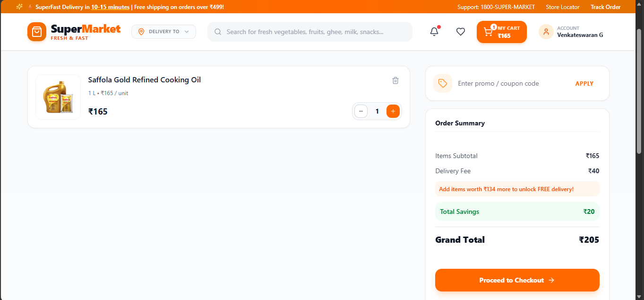Open the Track Order link

(606, 7)
